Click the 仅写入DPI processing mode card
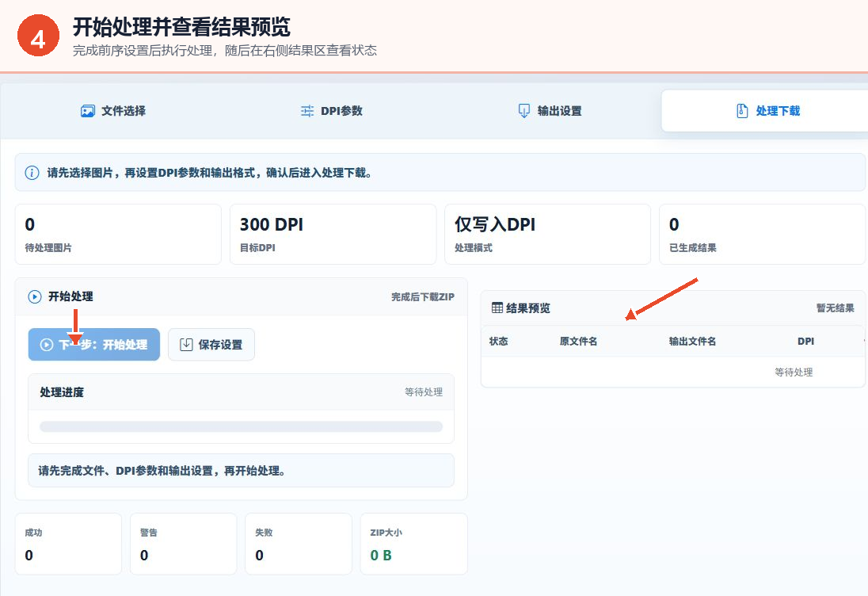This screenshot has width=868, height=596. click(547, 234)
